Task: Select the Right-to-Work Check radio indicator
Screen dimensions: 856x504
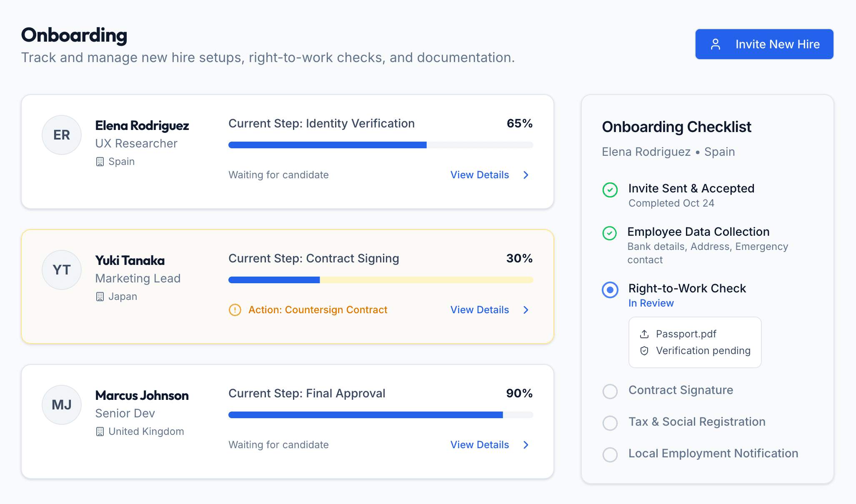Action: click(610, 290)
